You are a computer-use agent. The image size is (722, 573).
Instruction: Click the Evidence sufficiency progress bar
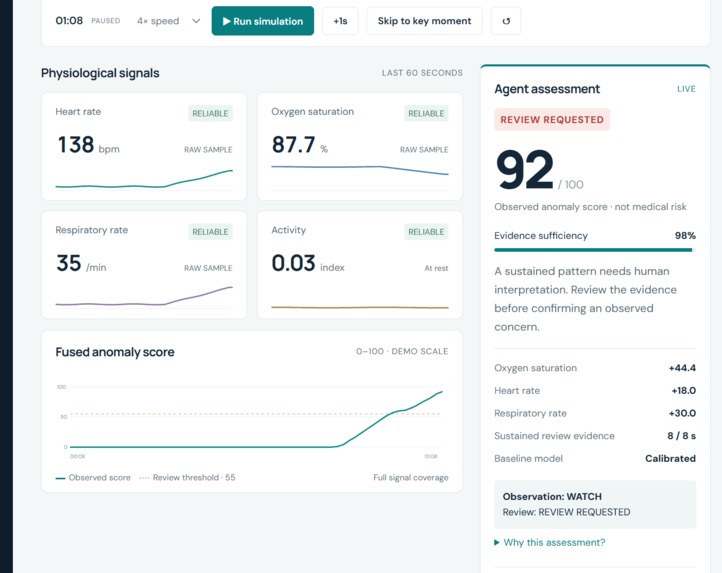pos(594,250)
